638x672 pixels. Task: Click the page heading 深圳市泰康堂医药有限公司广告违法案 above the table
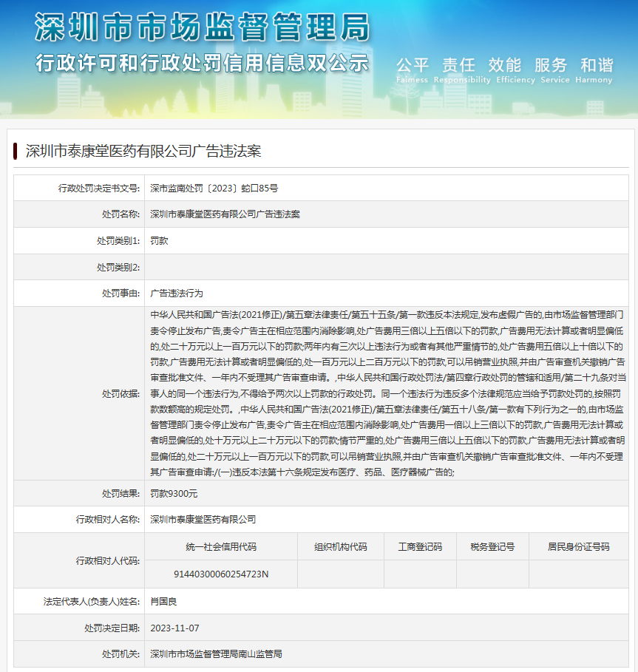[x=143, y=151]
